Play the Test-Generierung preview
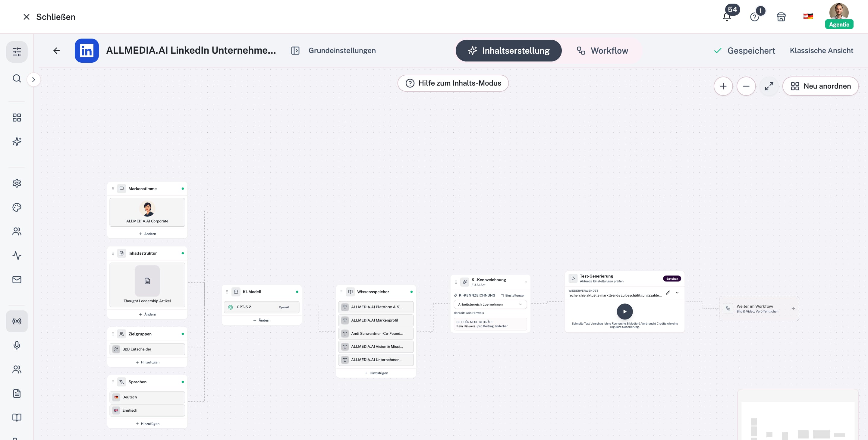This screenshot has width=868, height=440. (x=625, y=311)
